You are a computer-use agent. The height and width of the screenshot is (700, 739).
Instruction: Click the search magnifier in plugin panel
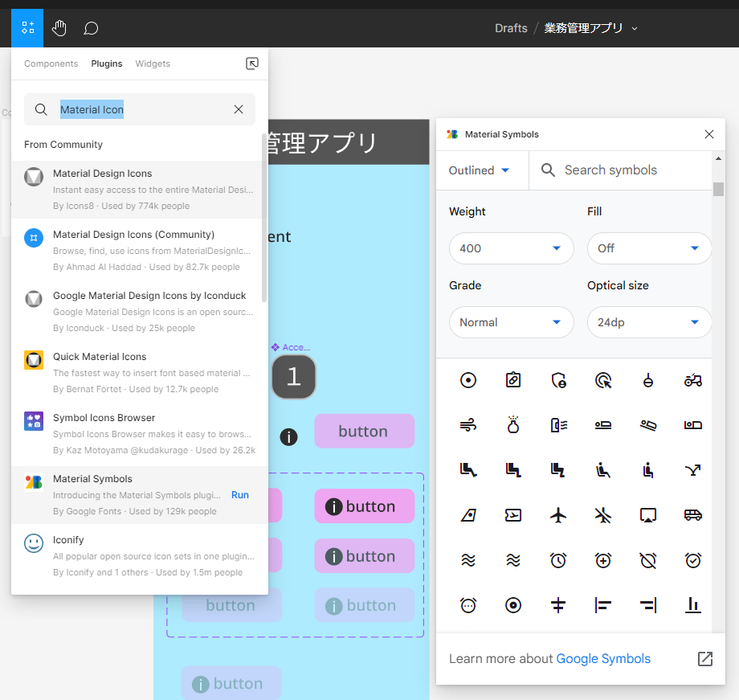[x=41, y=109]
